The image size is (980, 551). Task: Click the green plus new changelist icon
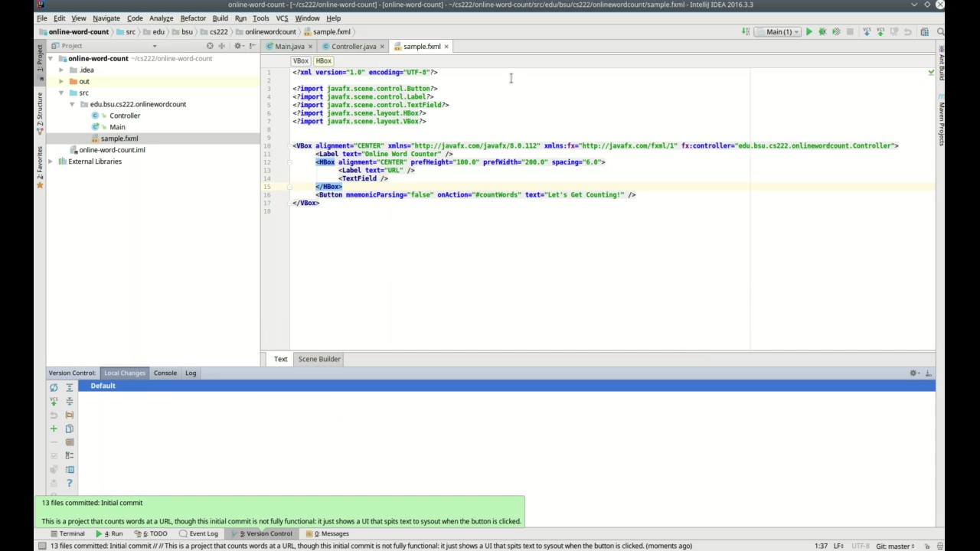tap(54, 429)
